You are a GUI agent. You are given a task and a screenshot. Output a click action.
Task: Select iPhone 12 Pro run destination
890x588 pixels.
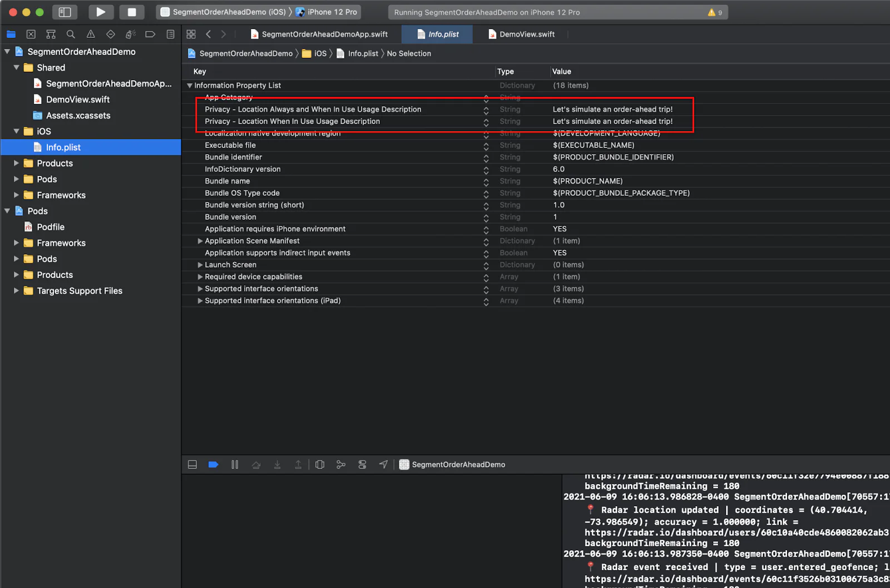[x=332, y=12]
